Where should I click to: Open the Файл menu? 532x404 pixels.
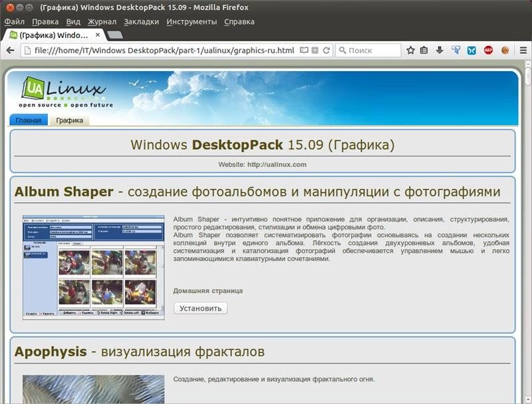coord(14,22)
